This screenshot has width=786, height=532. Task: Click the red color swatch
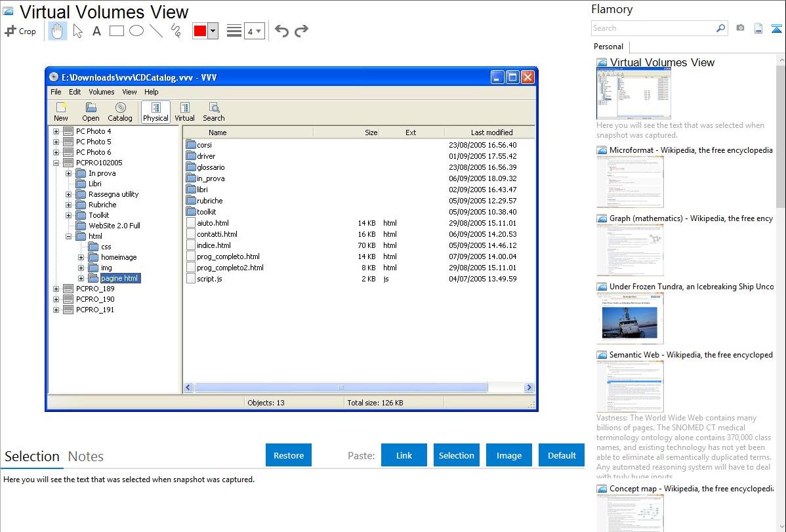(200, 31)
